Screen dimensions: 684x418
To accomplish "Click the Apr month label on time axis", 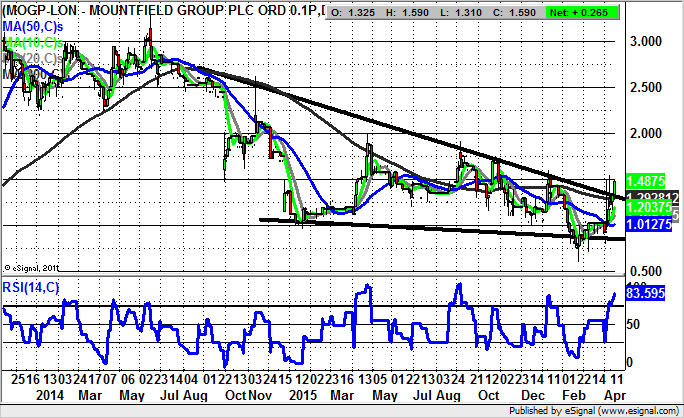I will tap(609, 395).
